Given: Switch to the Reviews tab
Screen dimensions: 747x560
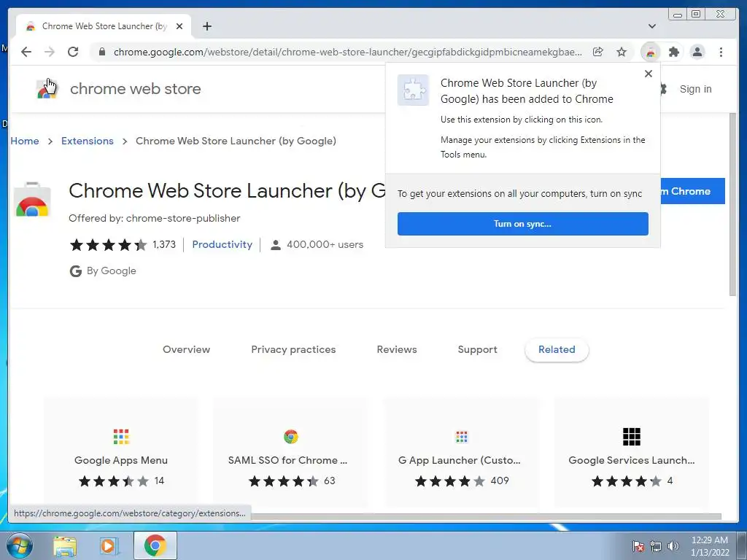Looking at the screenshot, I should click(397, 349).
